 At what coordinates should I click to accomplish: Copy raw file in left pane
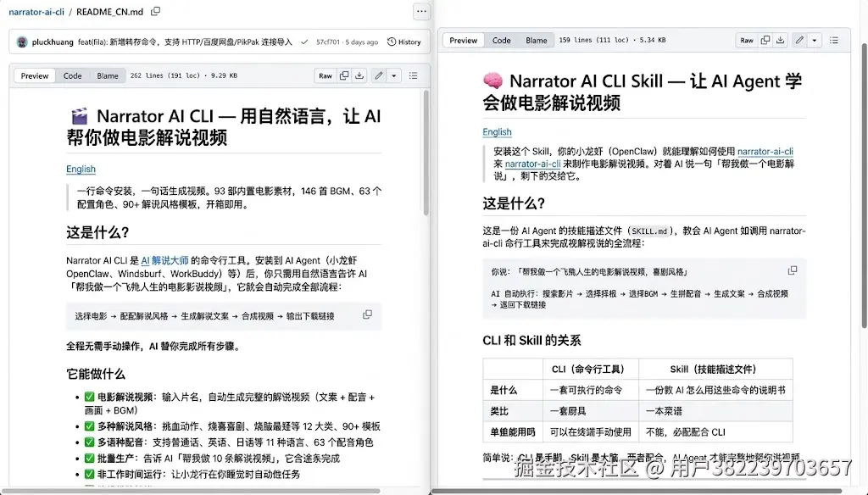[344, 75]
